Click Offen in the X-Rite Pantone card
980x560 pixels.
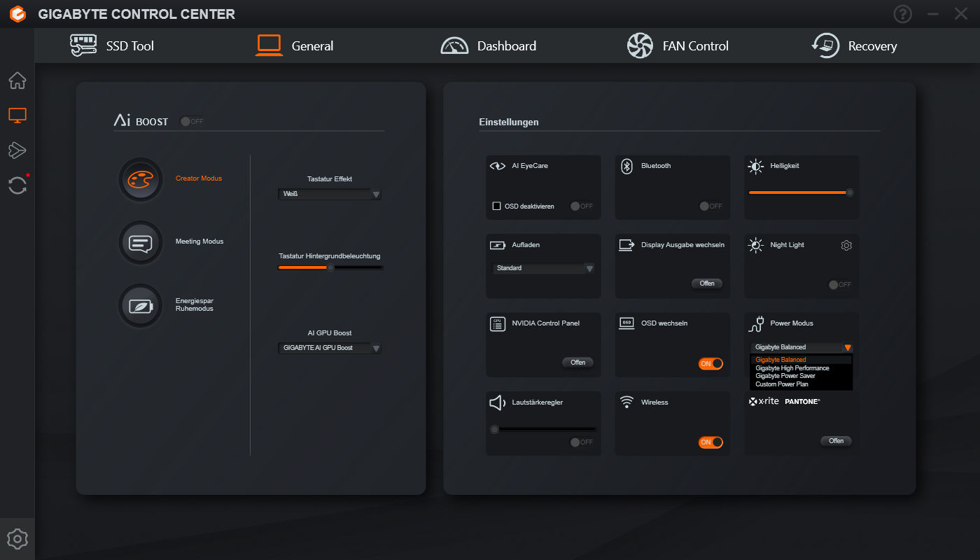point(836,441)
